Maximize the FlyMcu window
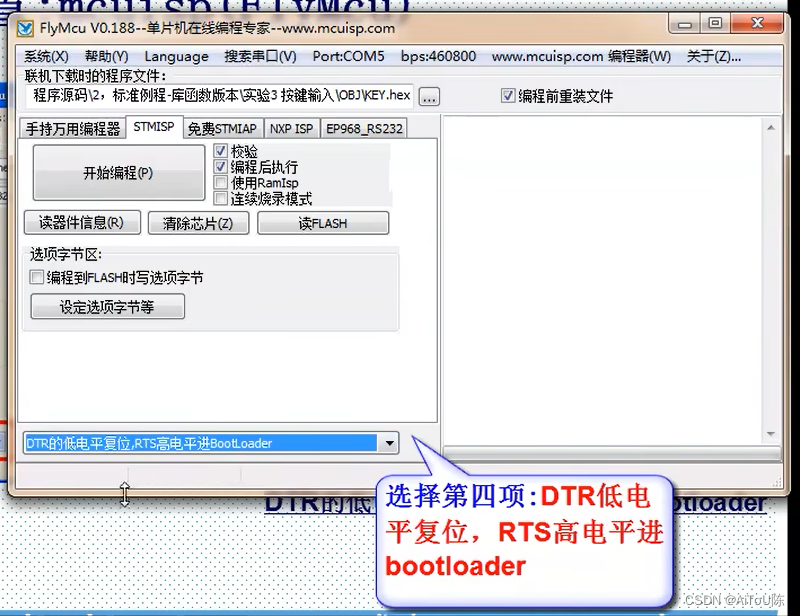The width and height of the screenshot is (800, 616). click(x=715, y=23)
